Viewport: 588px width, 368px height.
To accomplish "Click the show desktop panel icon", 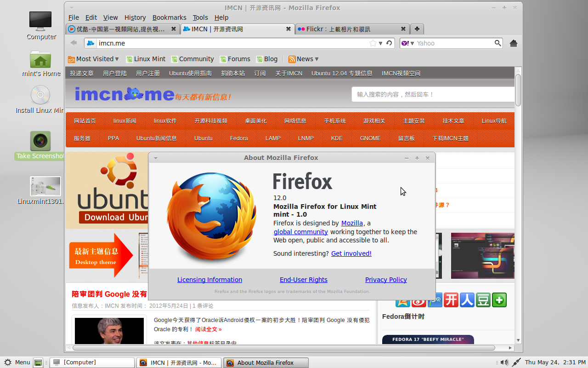I will [39, 362].
